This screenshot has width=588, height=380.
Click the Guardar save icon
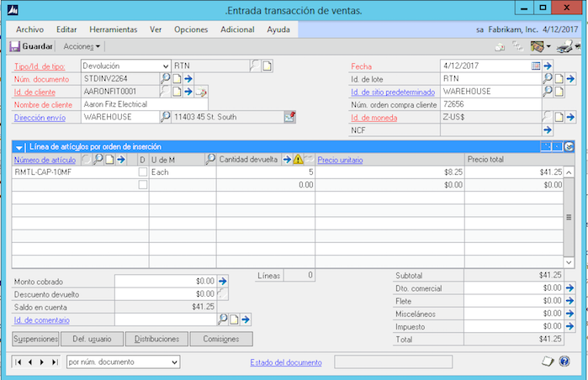[x=15, y=46]
